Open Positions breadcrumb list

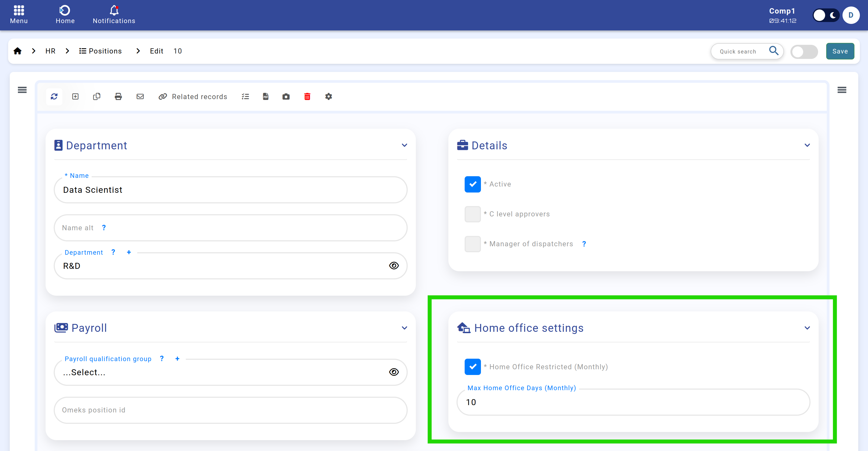[x=100, y=51]
